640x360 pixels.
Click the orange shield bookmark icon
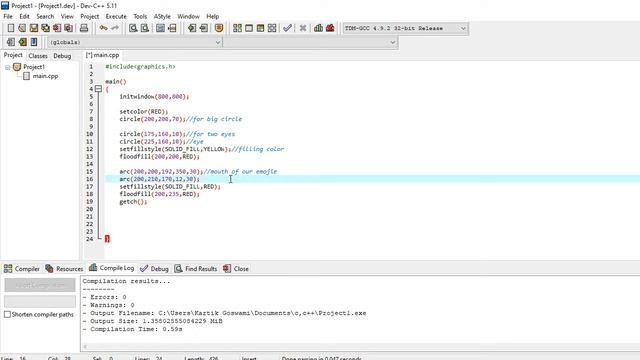click(219, 28)
